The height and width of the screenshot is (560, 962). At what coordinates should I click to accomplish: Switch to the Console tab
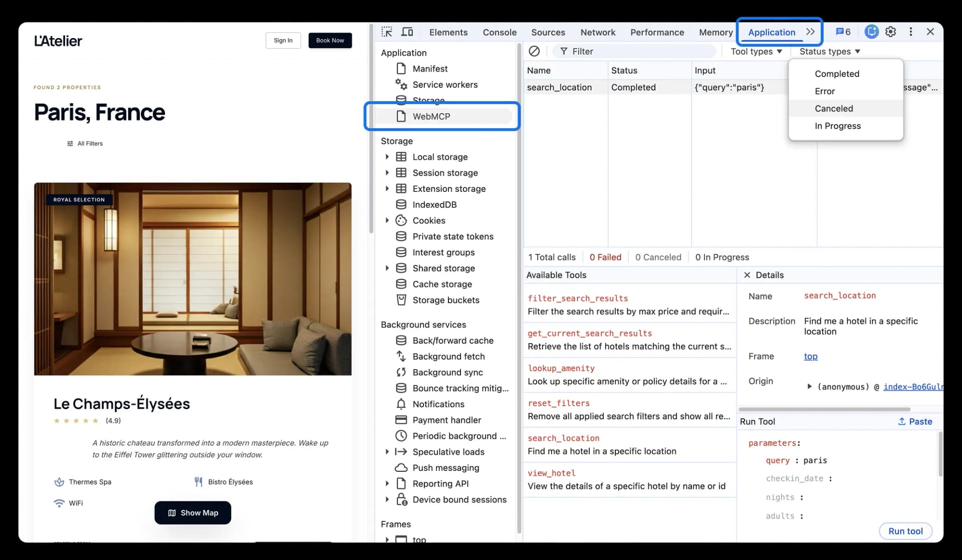[500, 32]
